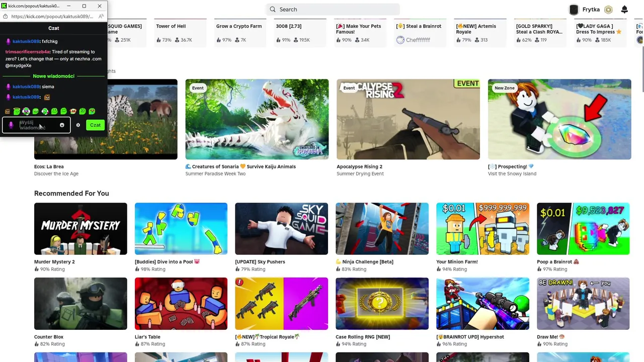Open BRAINROT UPD Hypershot thumbnail
Image resolution: width=644 pixels, height=362 pixels.
click(x=482, y=304)
